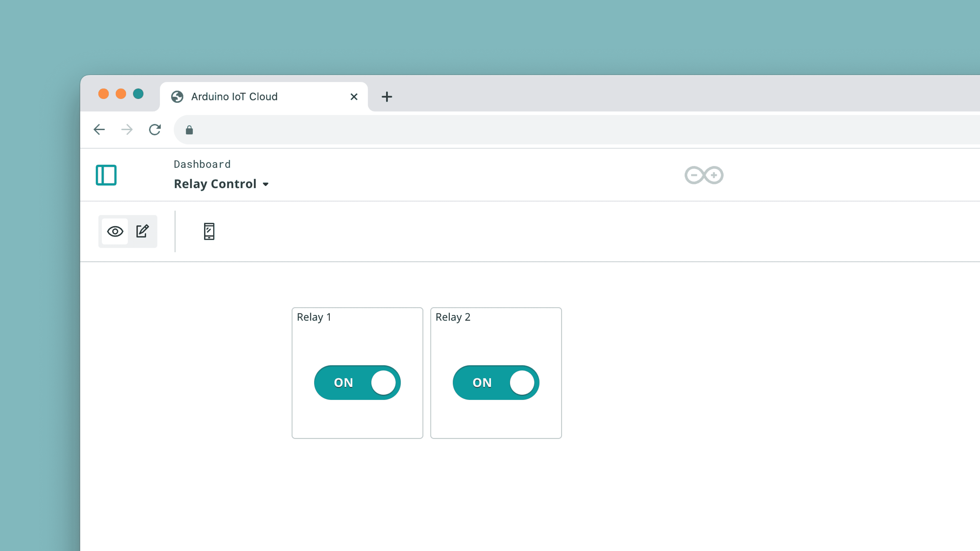
Task: Click the browser forward arrow
Action: (127, 130)
